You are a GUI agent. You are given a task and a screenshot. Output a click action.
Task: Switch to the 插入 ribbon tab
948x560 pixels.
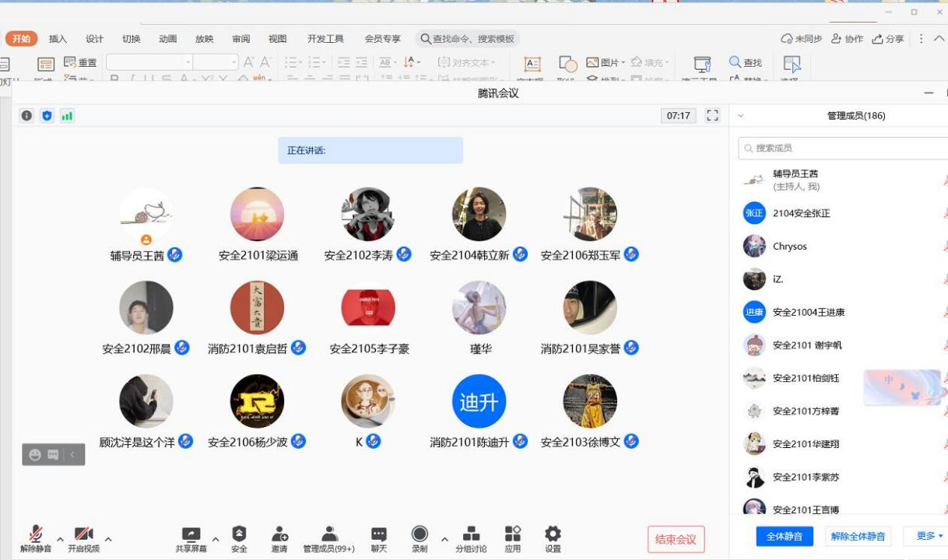pos(58,39)
